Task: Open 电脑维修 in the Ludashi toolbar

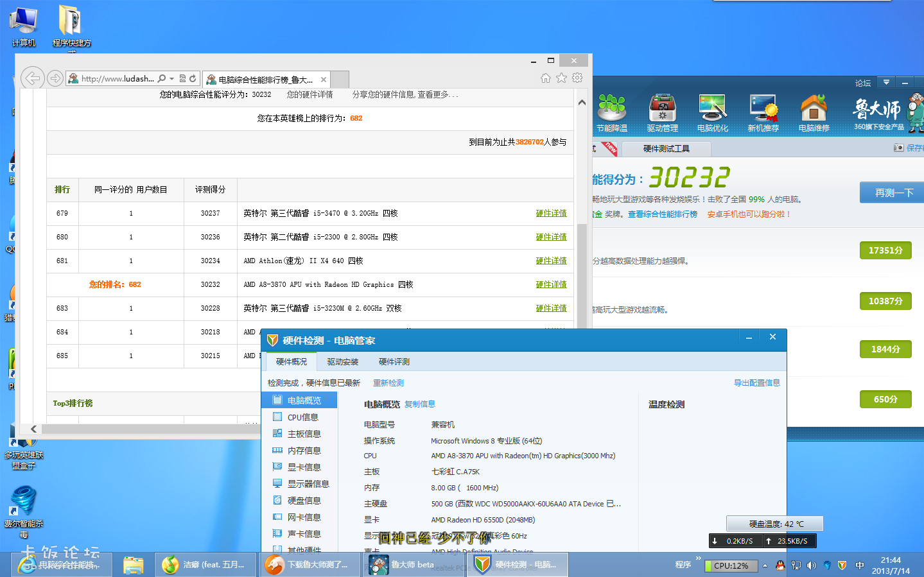Action: coord(814,113)
